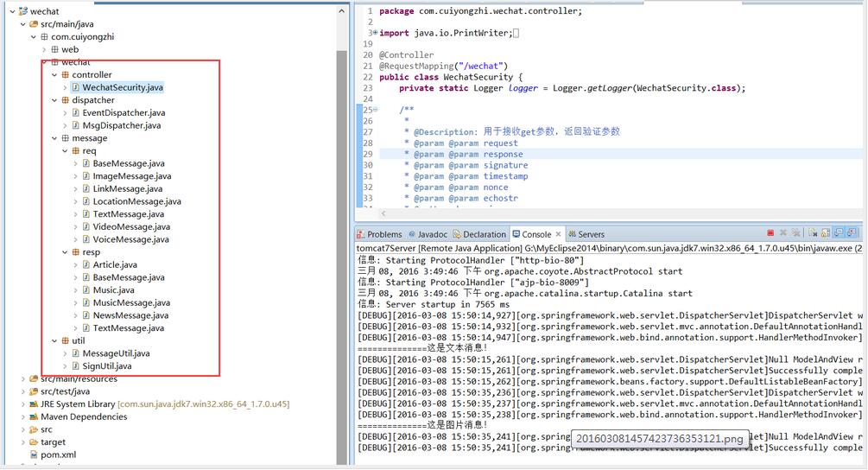Toggle Scroll Lock in Console toolbar
Screen dimensions: 868x470
(x=826, y=232)
